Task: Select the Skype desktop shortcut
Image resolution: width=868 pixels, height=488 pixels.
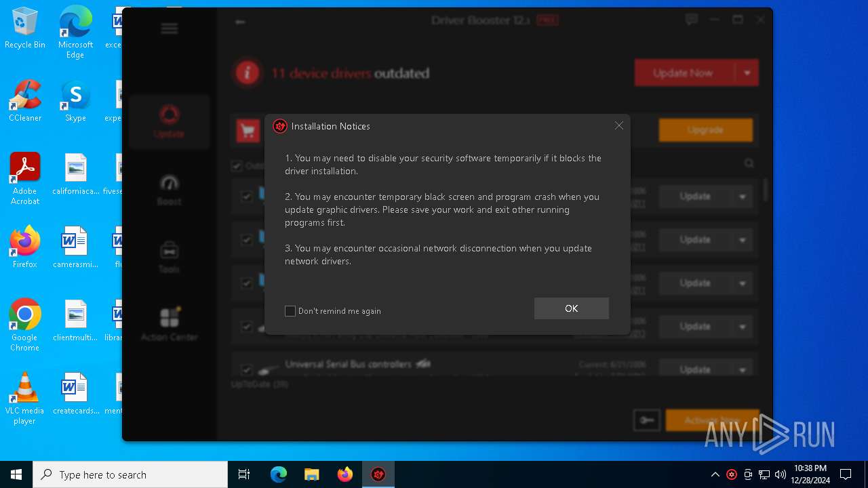Action: point(75,101)
